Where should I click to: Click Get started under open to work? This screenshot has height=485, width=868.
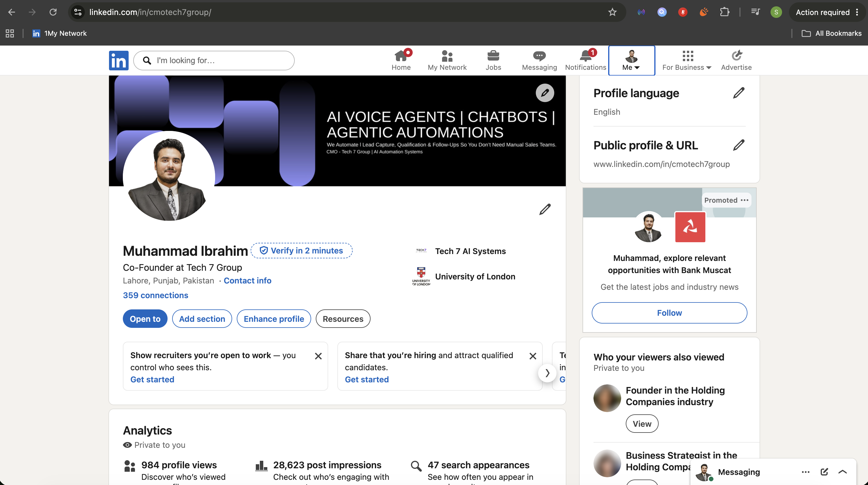click(x=152, y=379)
